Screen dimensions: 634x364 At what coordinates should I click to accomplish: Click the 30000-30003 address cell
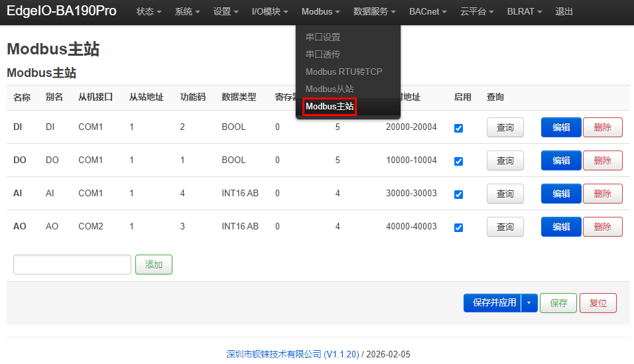click(x=411, y=194)
